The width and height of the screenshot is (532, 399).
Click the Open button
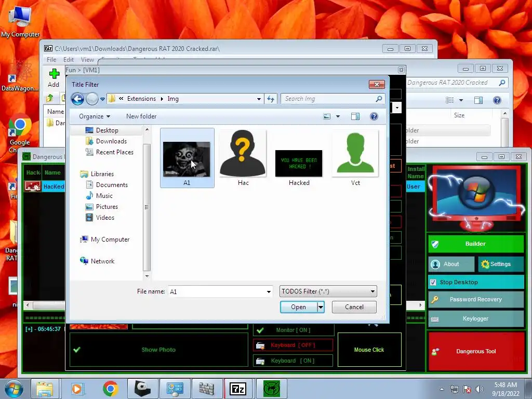299,307
